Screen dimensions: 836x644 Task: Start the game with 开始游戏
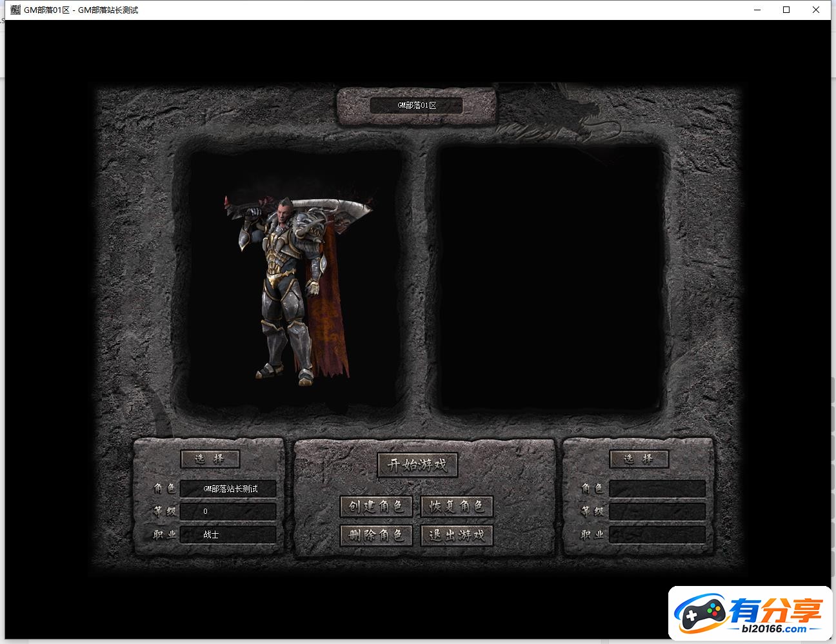click(417, 465)
